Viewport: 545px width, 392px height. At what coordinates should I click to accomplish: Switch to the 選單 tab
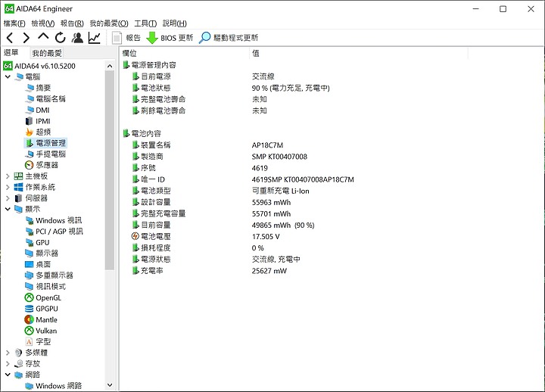point(11,52)
